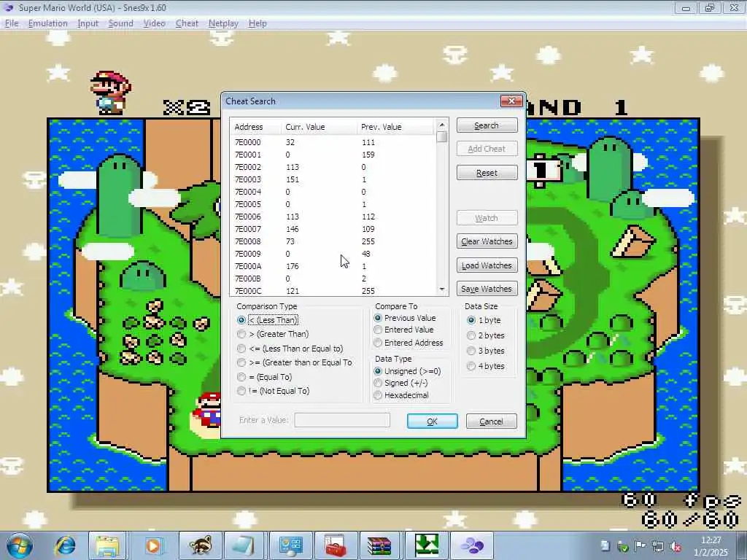
Task: Click the Snes9x title bar app icon
Action: (9, 7)
